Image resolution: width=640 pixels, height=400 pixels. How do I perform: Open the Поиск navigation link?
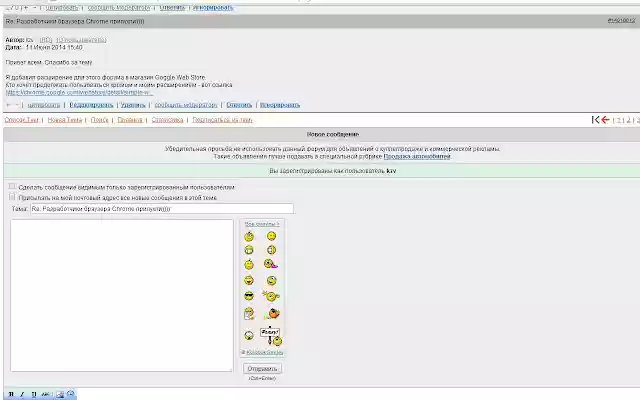(x=100, y=120)
